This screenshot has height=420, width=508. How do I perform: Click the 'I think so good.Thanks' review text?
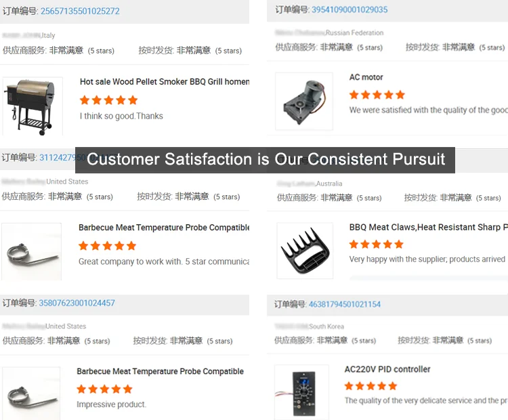[121, 116]
